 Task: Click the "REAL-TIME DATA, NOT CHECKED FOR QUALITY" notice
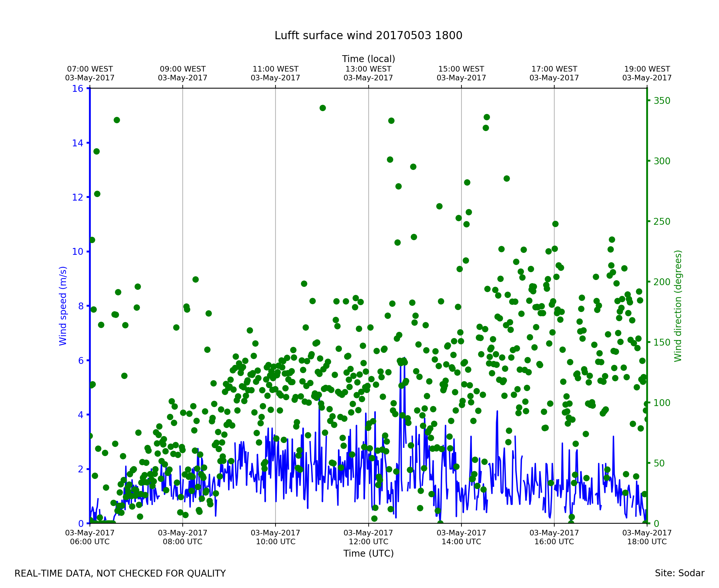tap(120, 573)
